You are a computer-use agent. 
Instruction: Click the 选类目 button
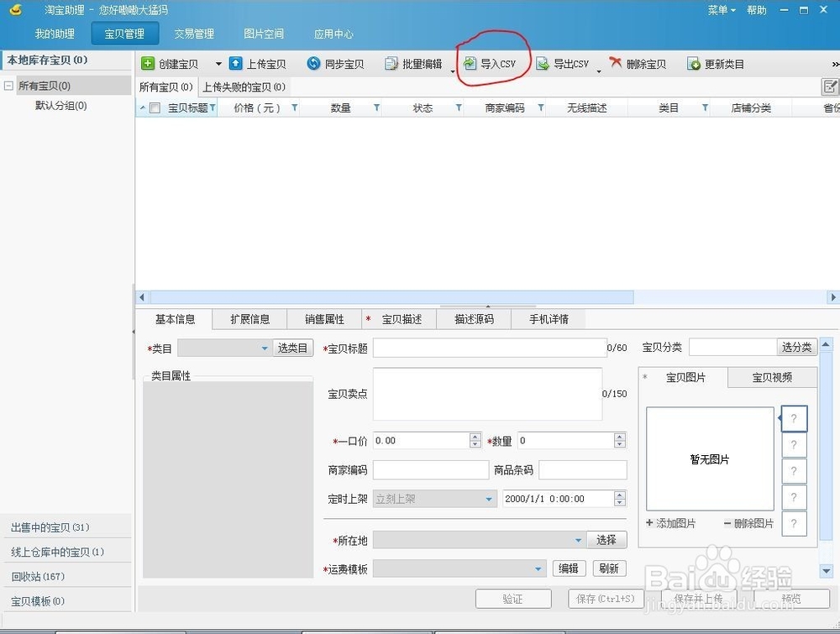(x=292, y=348)
